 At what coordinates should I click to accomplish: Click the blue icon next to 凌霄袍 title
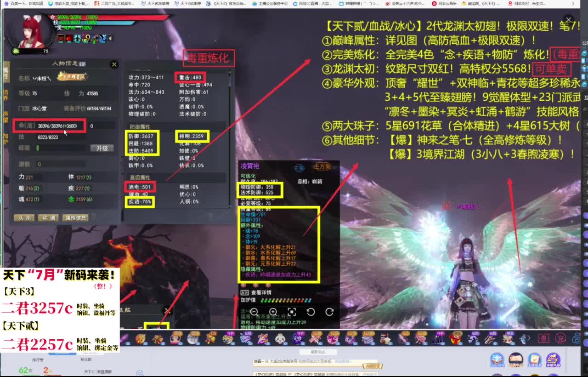299,168
